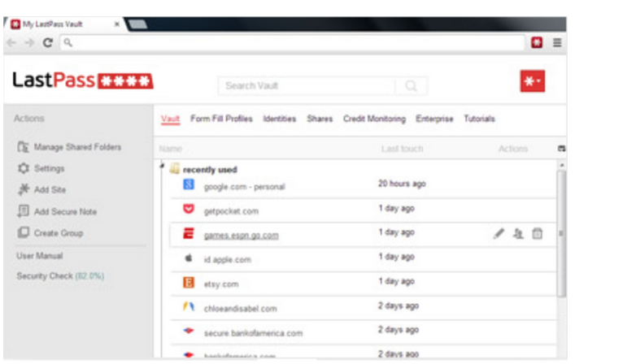Click the Apple logo icon for id.apple.com
The width and height of the screenshot is (636, 364).
[189, 258]
